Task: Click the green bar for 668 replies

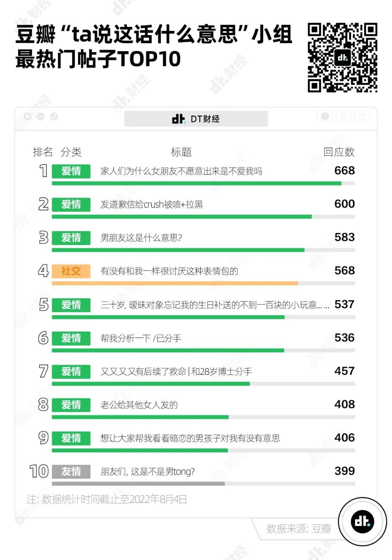Action: [196, 184]
